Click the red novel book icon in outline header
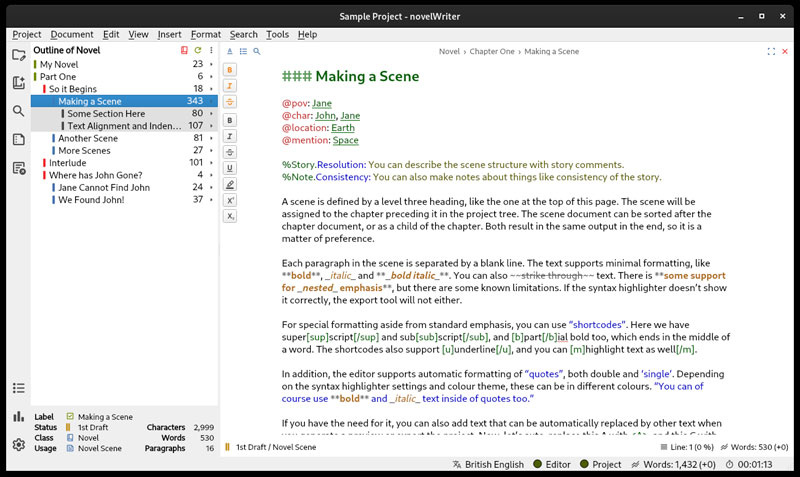Viewport: 800px width, 477px height. coord(184,50)
